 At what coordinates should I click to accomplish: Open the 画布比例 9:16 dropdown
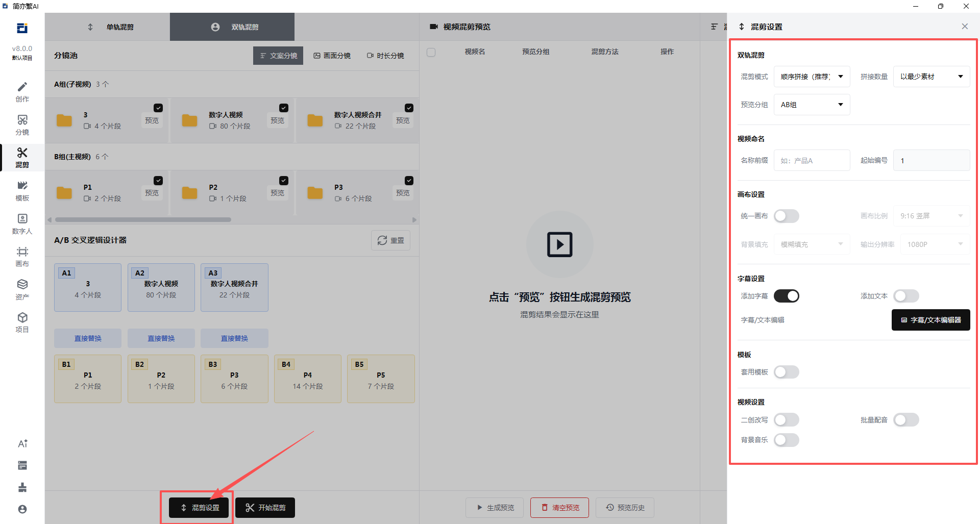pos(932,216)
